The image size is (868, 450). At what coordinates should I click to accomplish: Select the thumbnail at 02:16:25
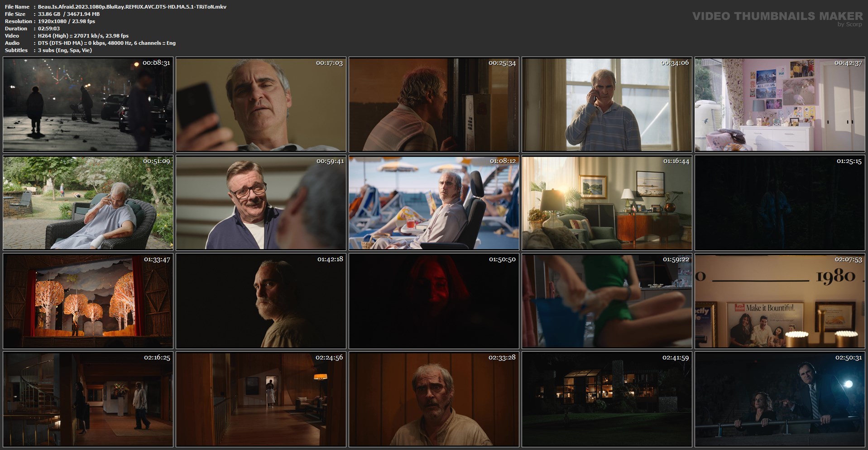pyautogui.click(x=88, y=399)
